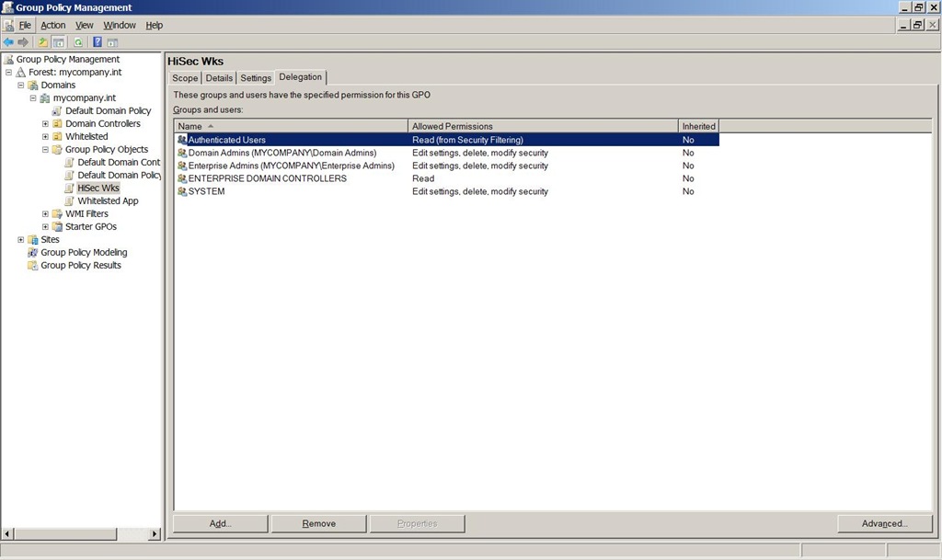Click the MMC console icon beside File menu
Viewport: 942px width, 560px height.
tap(8, 25)
